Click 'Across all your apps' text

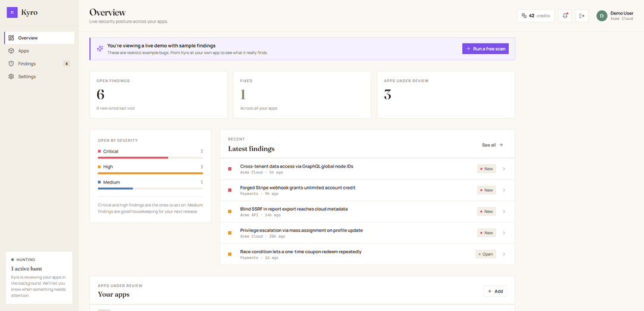259,108
